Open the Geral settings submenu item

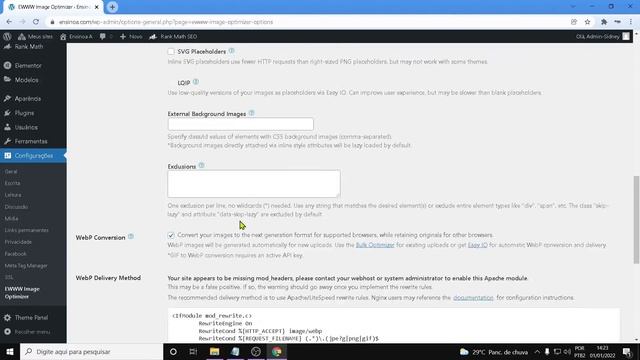click(11, 172)
